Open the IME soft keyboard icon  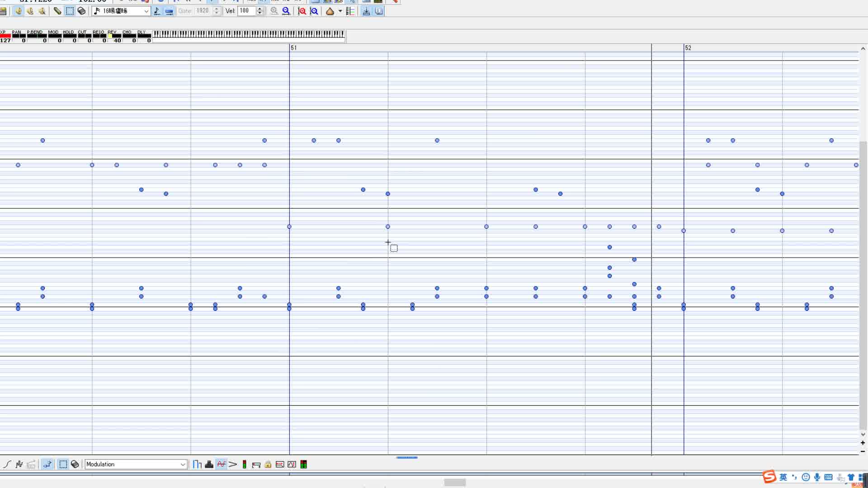[828, 477]
